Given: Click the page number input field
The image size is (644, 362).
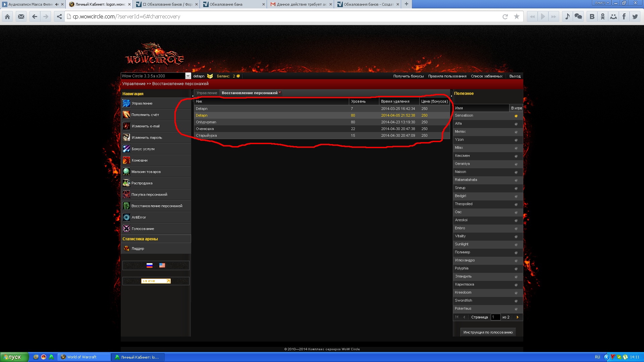Looking at the screenshot, I should pyautogui.click(x=495, y=317).
